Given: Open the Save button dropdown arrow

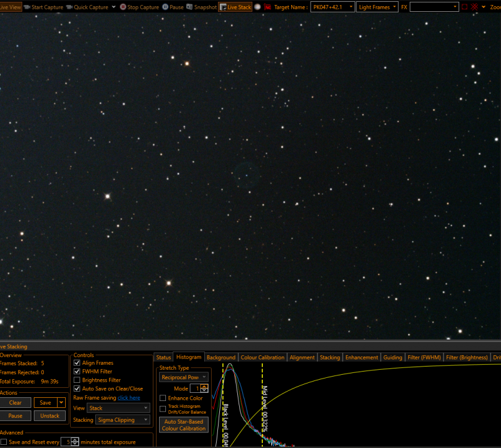Looking at the screenshot, I should point(61,403).
